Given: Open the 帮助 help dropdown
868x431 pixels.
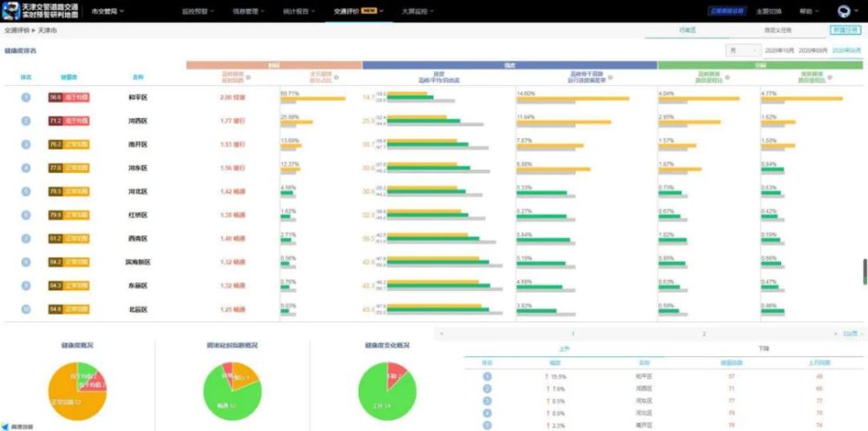Looking at the screenshot, I should click(809, 11).
